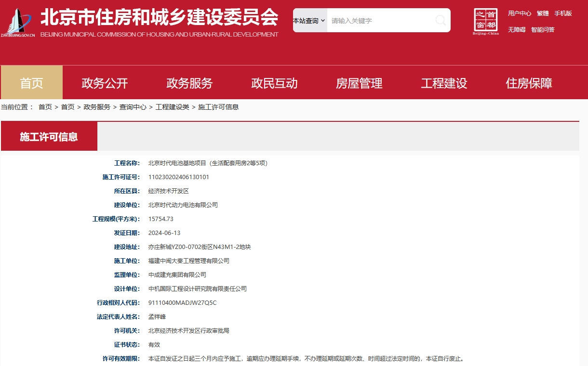The height and width of the screenshot is (366, 588).
Task: Open the 本站查询 search scope dropdown
Action: 309,21
